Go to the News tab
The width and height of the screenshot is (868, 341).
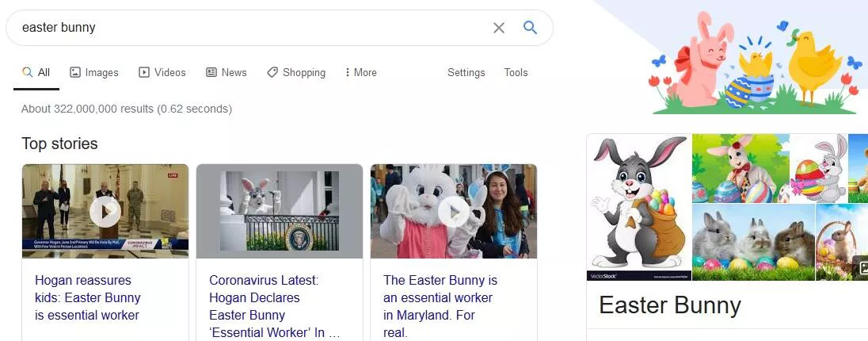tap(227, 72)
